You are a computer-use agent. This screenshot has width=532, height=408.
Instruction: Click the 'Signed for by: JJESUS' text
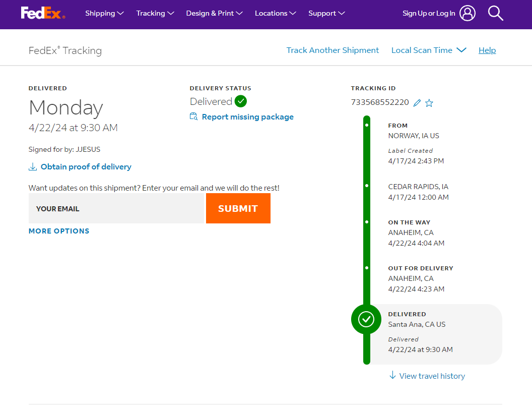pos(64,149)
